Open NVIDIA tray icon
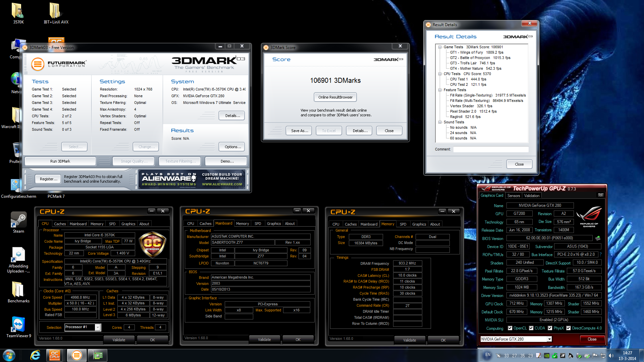The height and width of the screenshot is (362, 644). pyautogui.click(x=546, y=356)
